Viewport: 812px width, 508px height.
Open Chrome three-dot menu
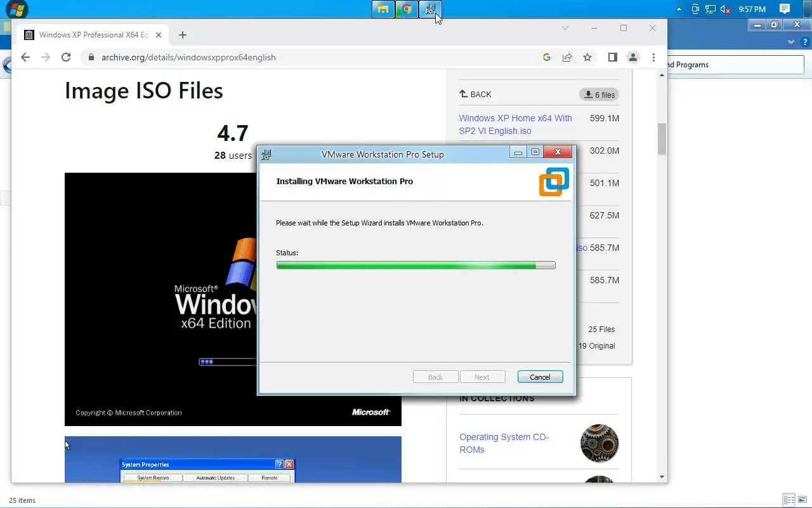653,57
